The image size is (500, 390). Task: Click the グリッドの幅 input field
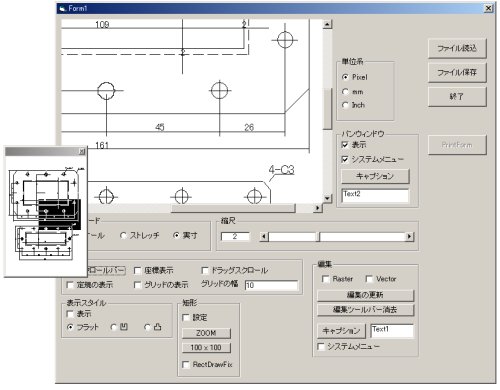[271, 285]
